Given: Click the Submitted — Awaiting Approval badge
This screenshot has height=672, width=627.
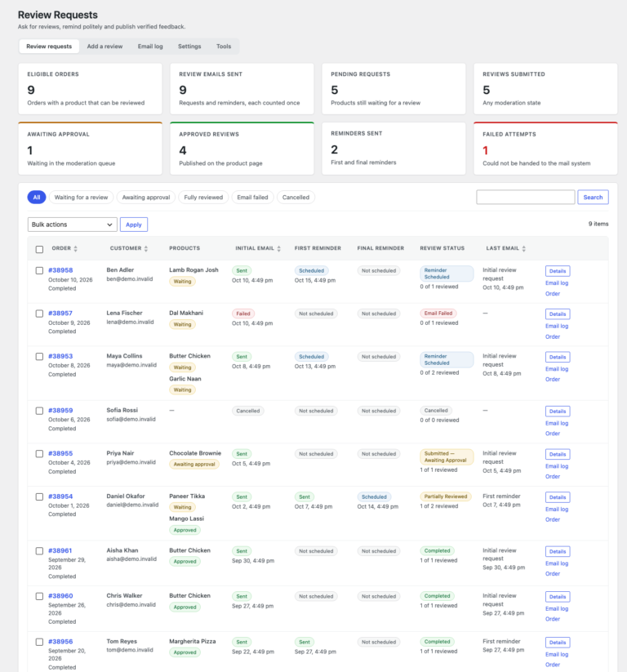Looking at the screenshot, I should point(447,457).
